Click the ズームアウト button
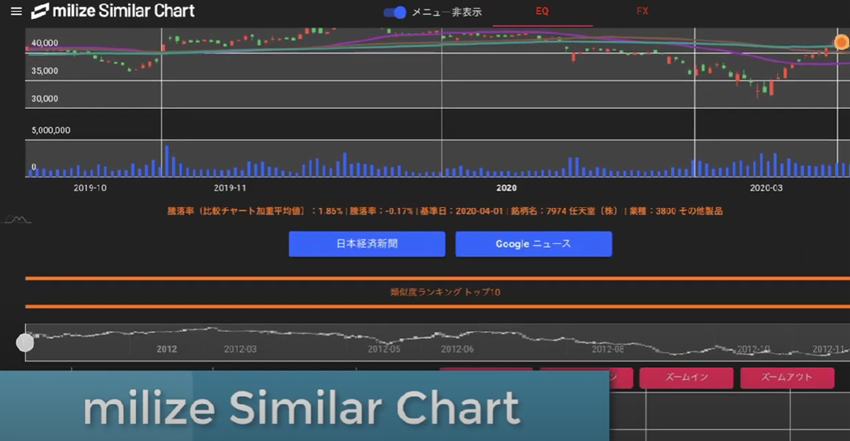This screenshot has width=850, height=441. (x=787, y=377)
